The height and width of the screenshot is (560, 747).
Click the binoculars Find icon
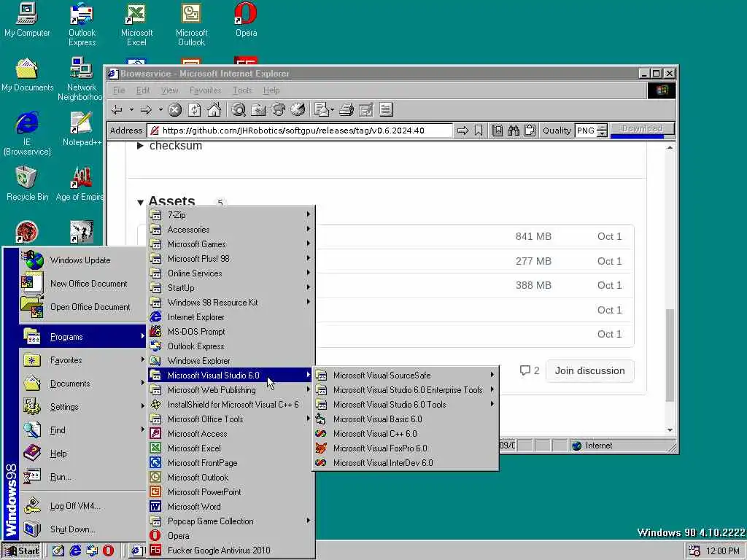(x=513, y=131)
